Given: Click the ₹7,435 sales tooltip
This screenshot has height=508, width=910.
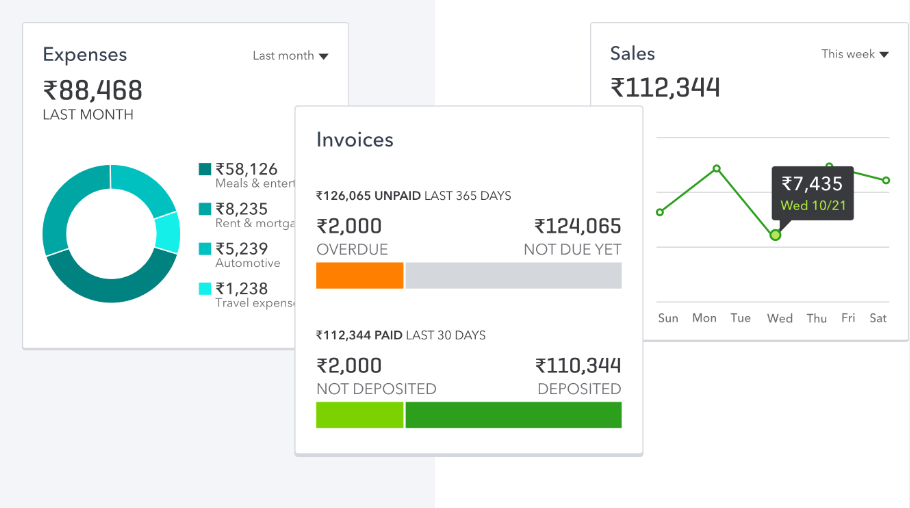Looking at the screenshot, I should pos(811,191).
